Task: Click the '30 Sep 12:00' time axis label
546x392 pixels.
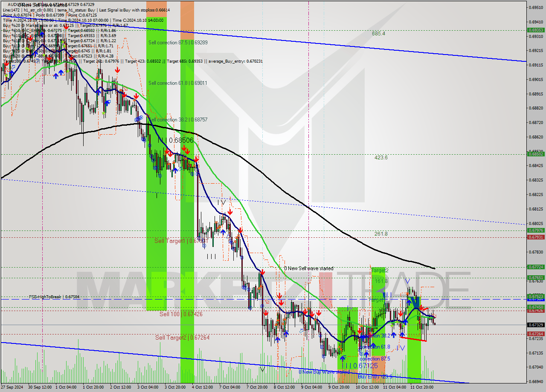Action: click(x=40, y=387)
